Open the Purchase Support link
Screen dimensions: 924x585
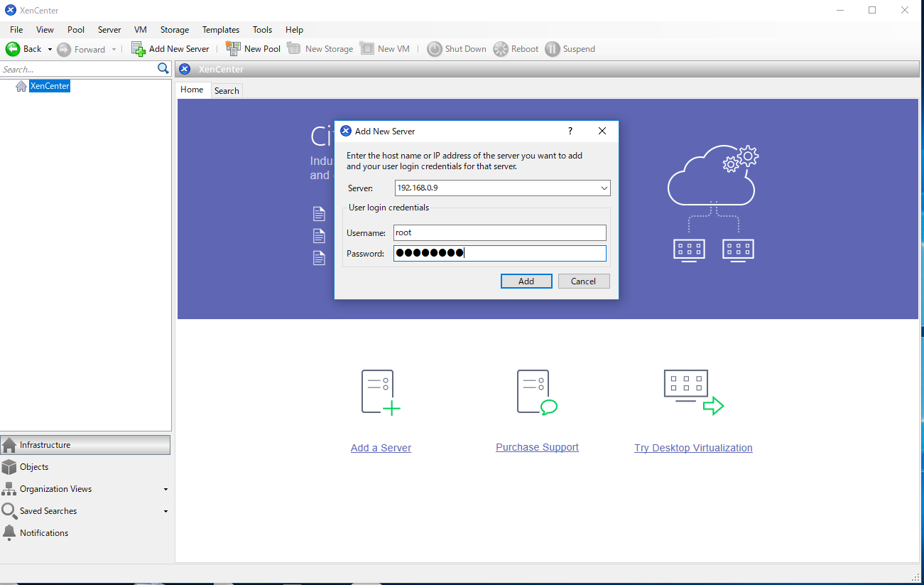point(536,448)
